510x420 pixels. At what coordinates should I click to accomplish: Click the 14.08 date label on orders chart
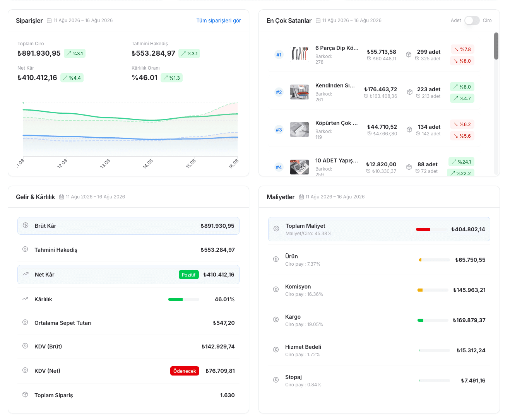tap(147, 164)
